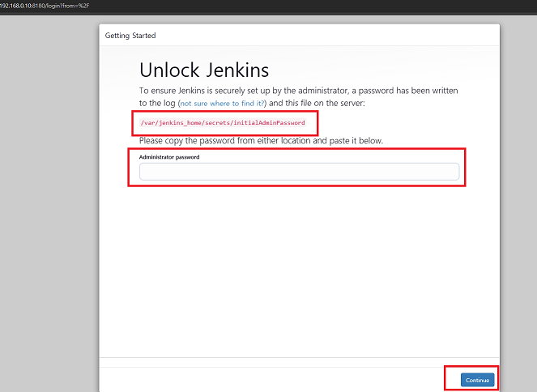
Task: Open the 'not sure where to find it?' link
Action: (x=222, y=104)
